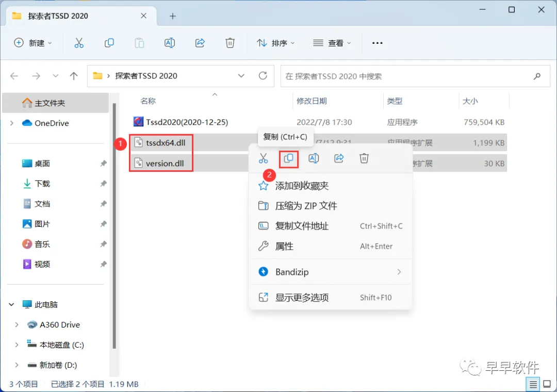
Task: Click the Cut scissors icon in the context menu
Action: coord(263,158)
